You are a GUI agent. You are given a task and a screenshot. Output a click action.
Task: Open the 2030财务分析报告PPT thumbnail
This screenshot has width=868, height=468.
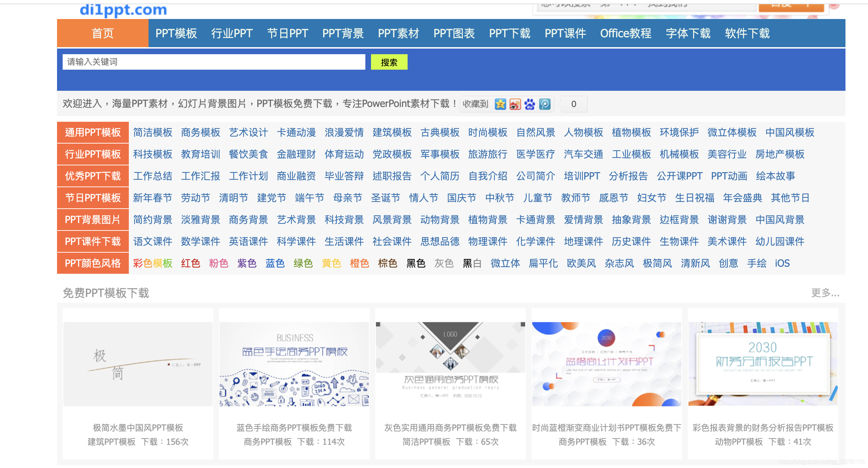(x=763, y=364)
